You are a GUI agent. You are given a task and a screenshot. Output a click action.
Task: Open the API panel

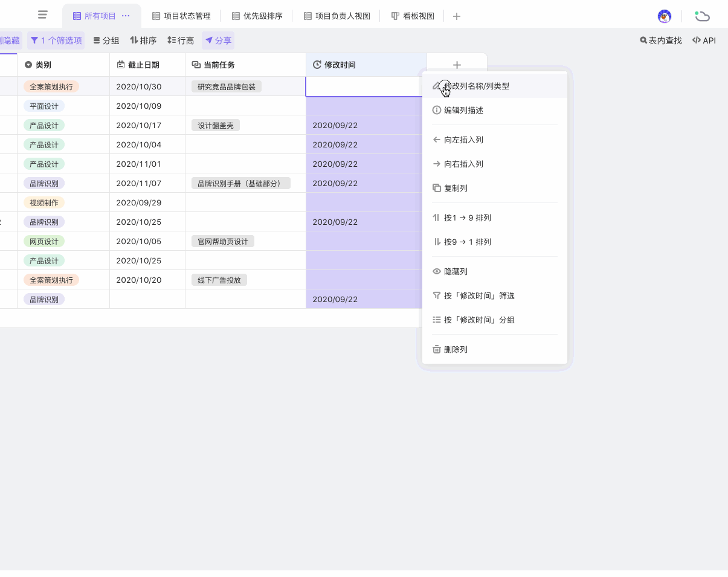click(704, 40)
